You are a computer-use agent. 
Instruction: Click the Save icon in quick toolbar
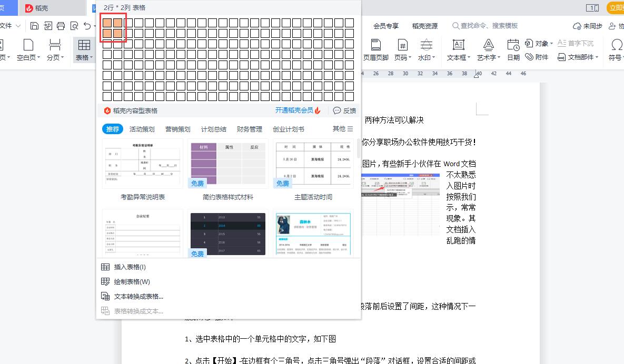35,26
